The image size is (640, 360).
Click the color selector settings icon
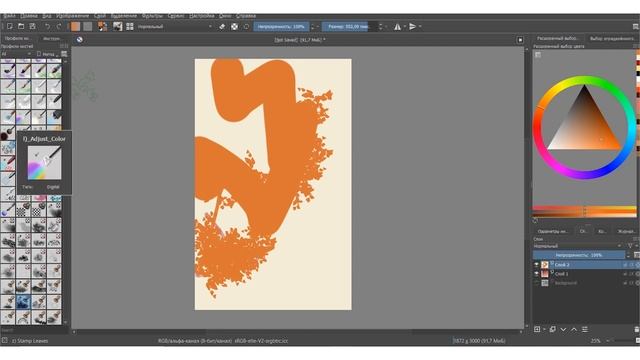538,55
